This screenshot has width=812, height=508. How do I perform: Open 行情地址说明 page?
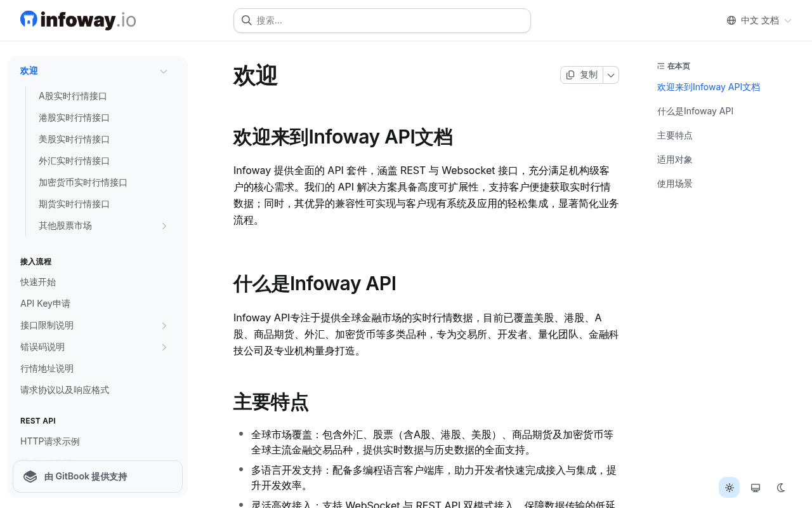[47, 369]
